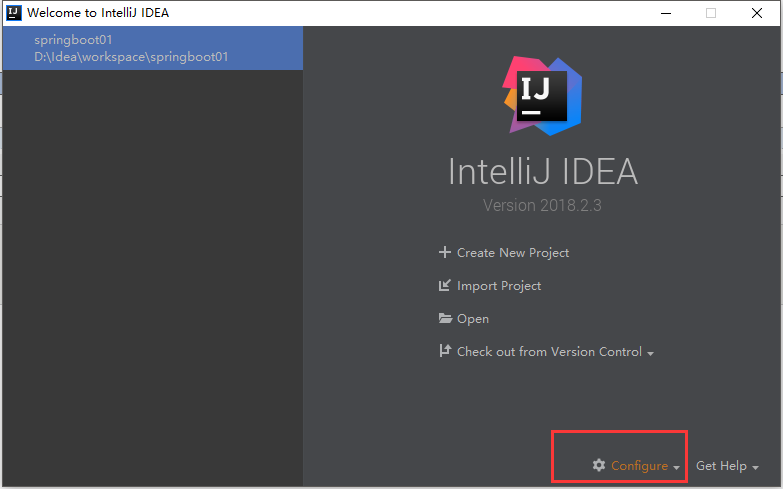Click the folder icon next to Open
This screenshot has width=783, height=489.
pyautogui.click(x=445, y=318)
